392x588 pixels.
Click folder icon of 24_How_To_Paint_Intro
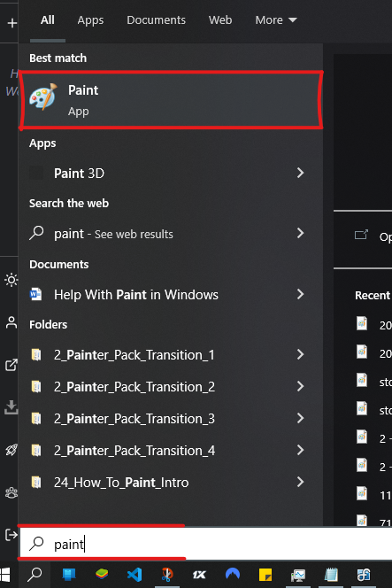pos(36,483)
